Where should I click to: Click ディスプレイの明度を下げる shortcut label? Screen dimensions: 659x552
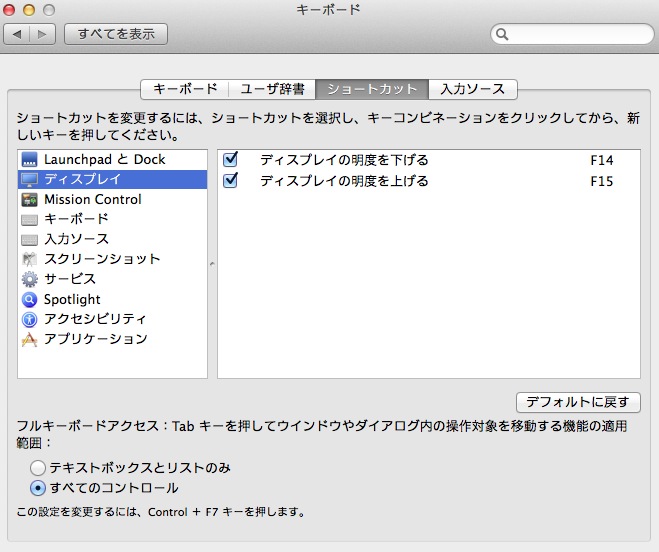(x=344, y=160)
